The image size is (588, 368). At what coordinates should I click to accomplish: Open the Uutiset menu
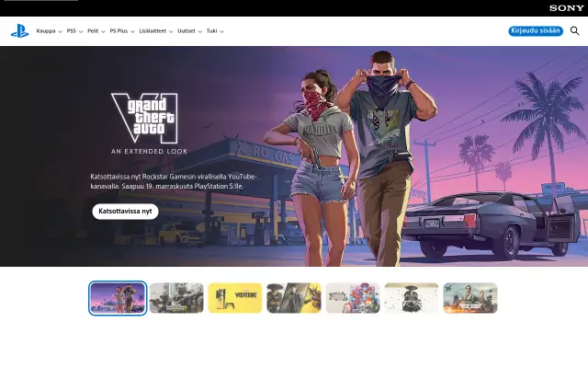tap(189, 31)
